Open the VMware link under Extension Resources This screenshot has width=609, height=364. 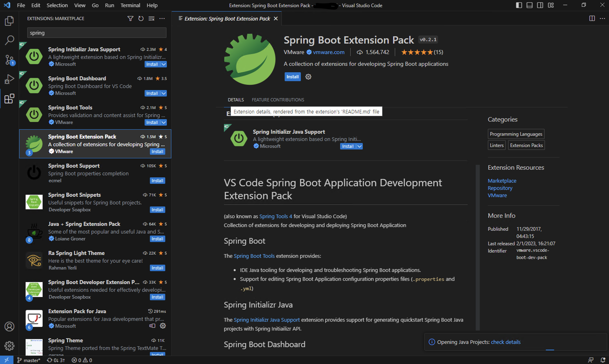click(497, 196)
